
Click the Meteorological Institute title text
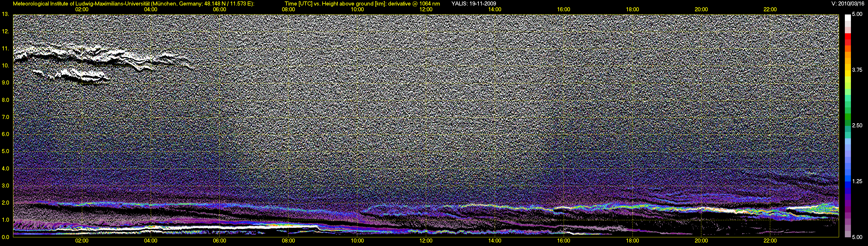pos(134,4)
